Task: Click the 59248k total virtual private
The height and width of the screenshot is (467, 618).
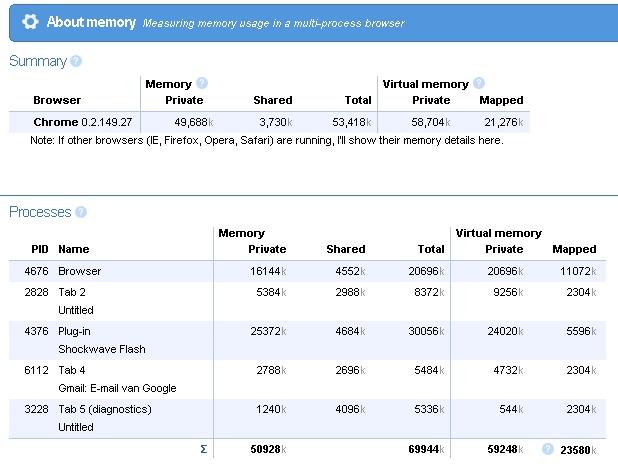Action: click(505, 449)
